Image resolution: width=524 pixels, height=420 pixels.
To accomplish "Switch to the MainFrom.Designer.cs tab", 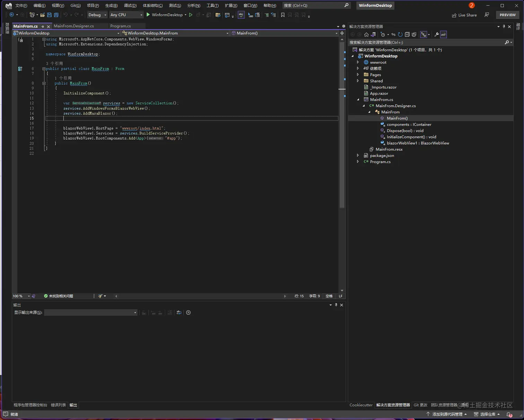I will click(x=74, y=26).
